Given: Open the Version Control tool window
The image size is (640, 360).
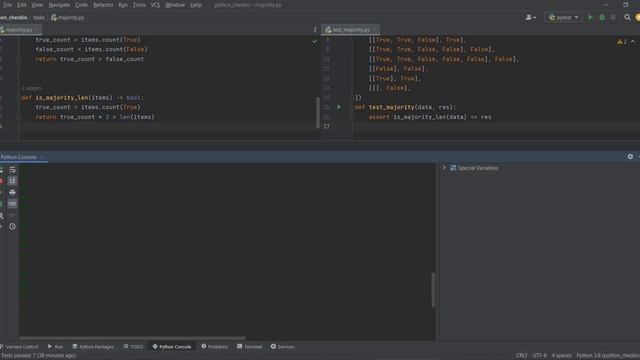Looking at the screenshot, I should point(19,347).
